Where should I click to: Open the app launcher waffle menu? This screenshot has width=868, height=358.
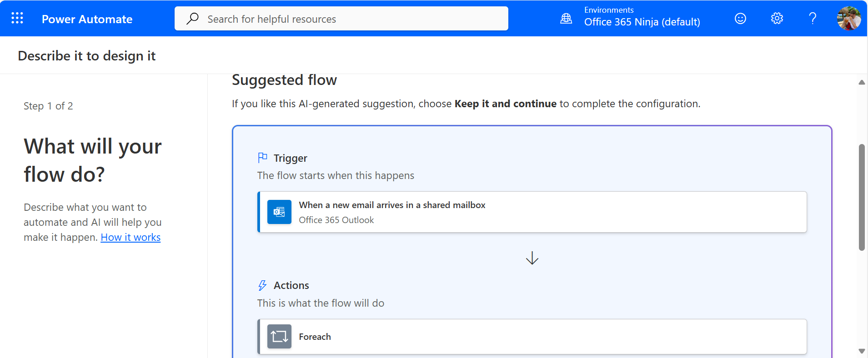17,18
